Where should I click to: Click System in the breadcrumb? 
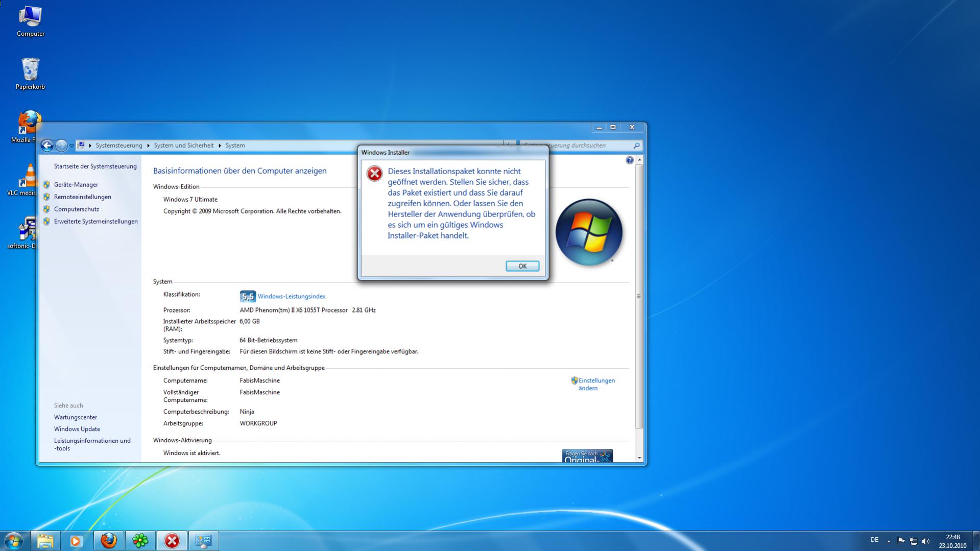[235, 146]
